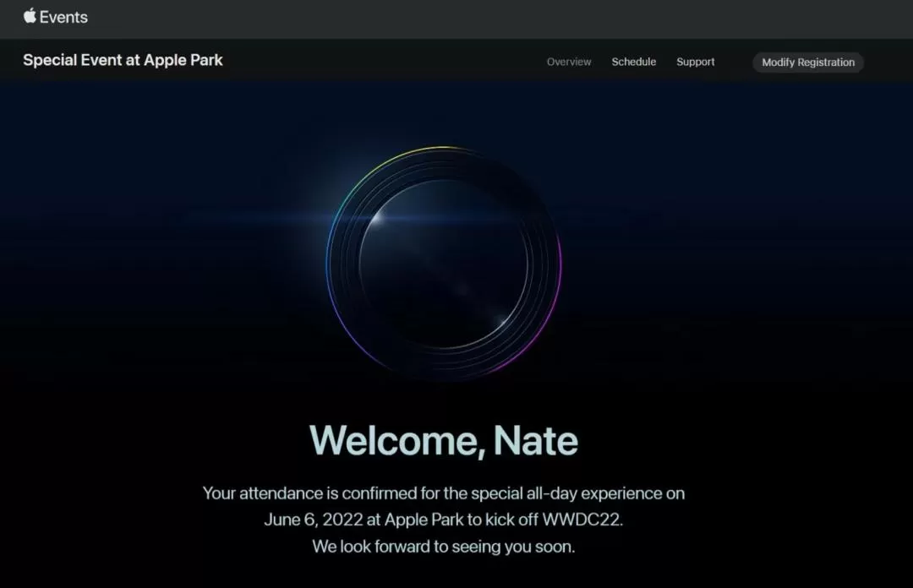Screen dimensions: 913x588
Task: Click the Special Event at Apple Park title
Action: [123, 60]
